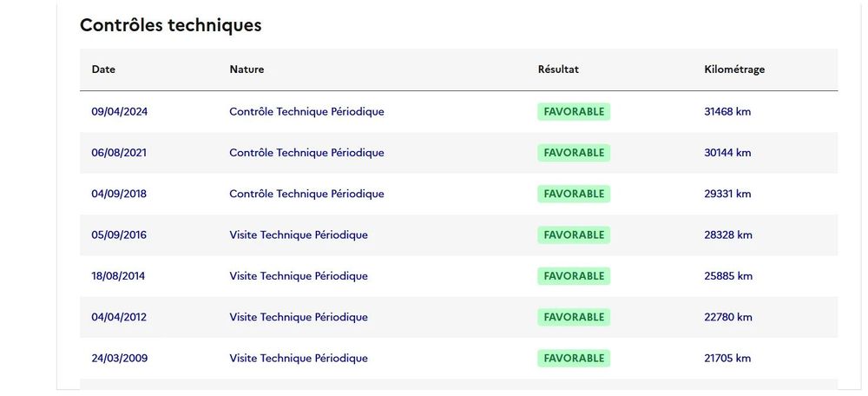Image resolution: width=868 pixels, height=396 pixels.
Task: Click the Kilométrage column header
Action: (734, 69)
